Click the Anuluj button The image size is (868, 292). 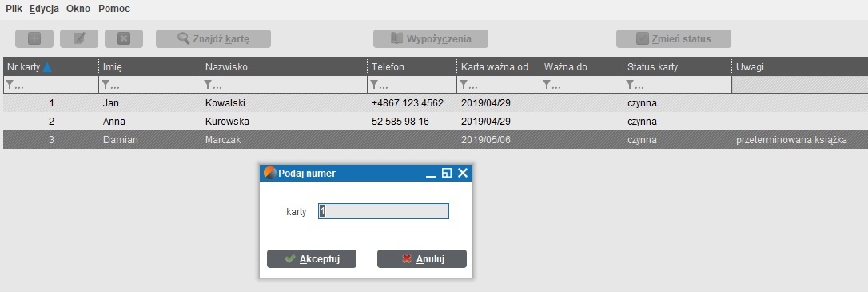pyautogui.click(x=422, y=258)
